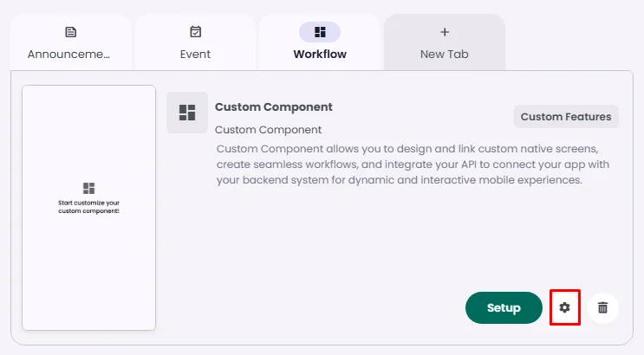The width and height of the screenshot is (644, 355).
Task: Click the 'Start customize your custom component' text
Action: point(88,206)
